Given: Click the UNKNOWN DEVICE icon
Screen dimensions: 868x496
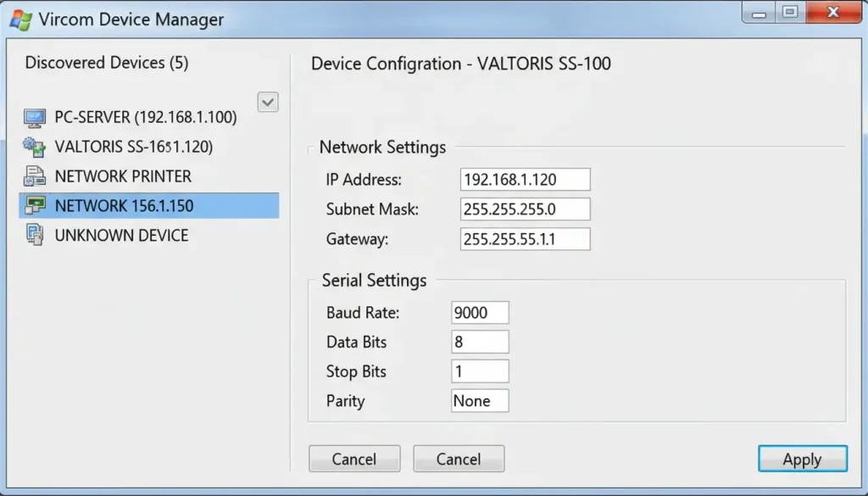Looking at the screenshot, I should coord(34,235).
